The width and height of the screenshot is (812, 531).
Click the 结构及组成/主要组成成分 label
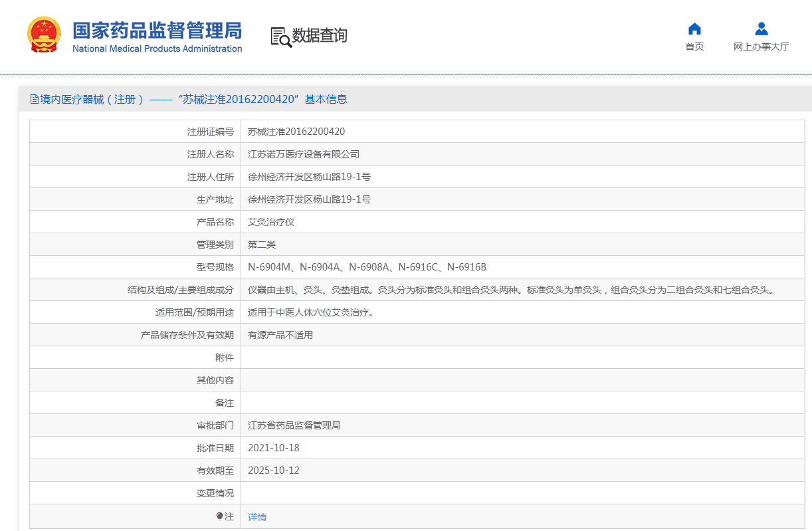point(181,290)
